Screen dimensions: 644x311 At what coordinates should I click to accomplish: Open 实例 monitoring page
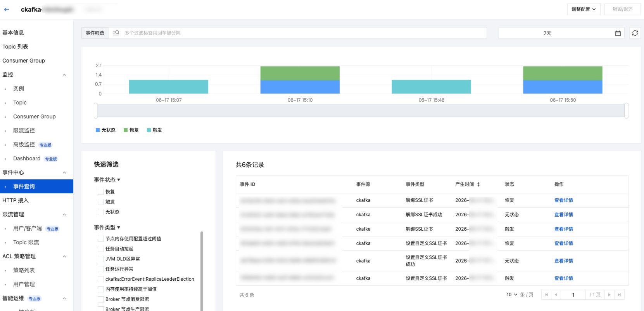pyautogui.click(x=19, y=89)
